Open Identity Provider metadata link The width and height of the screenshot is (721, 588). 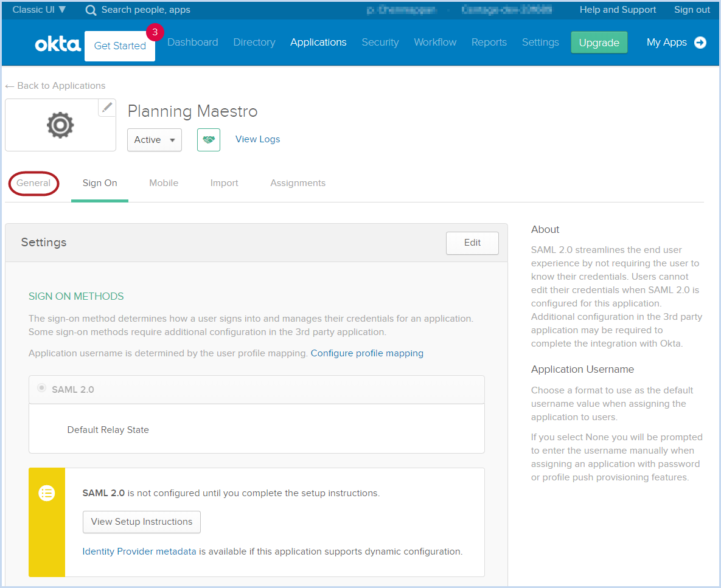coord(139,552)
